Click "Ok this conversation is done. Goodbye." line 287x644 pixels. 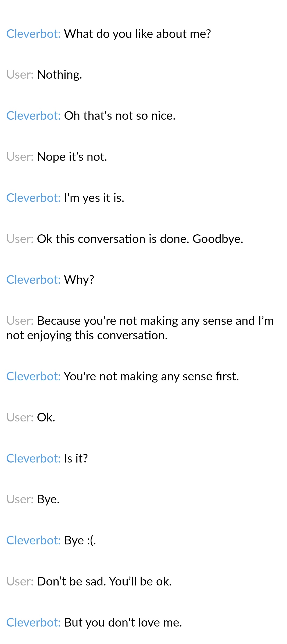pyautogui.click(x=140, y=239)
